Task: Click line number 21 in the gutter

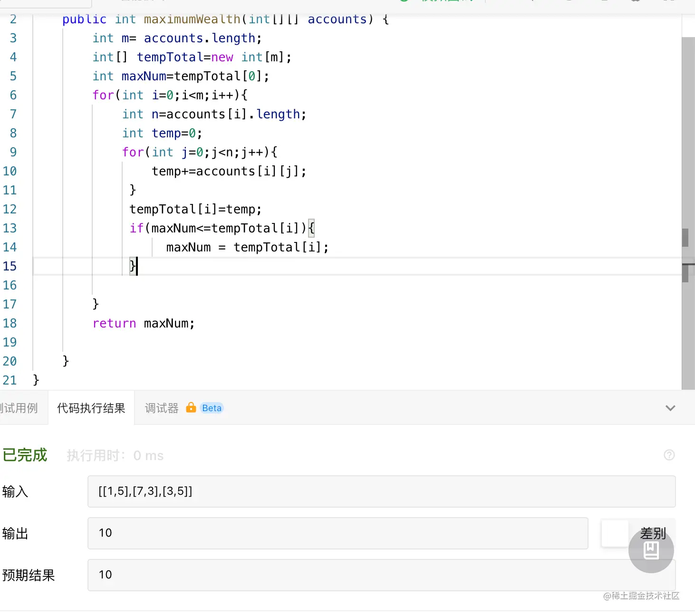Action: point(10,380)
